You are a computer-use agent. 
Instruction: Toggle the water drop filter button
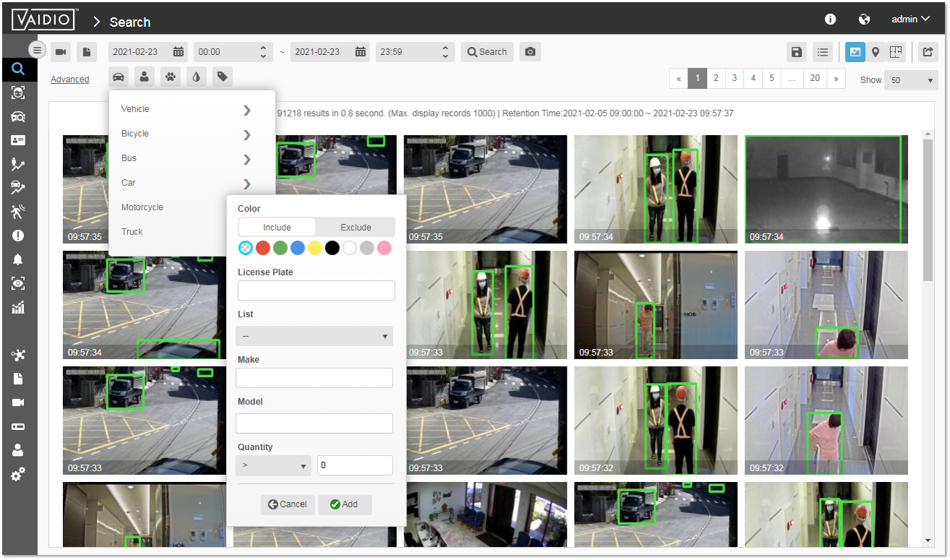197,77
